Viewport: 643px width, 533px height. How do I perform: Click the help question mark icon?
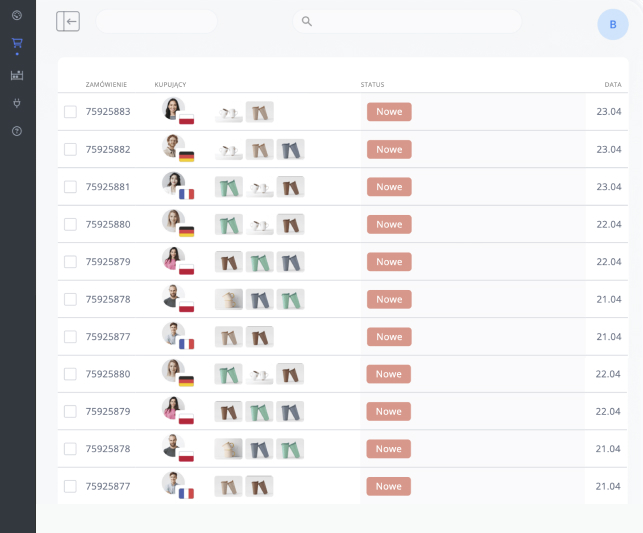click(16, 131)
